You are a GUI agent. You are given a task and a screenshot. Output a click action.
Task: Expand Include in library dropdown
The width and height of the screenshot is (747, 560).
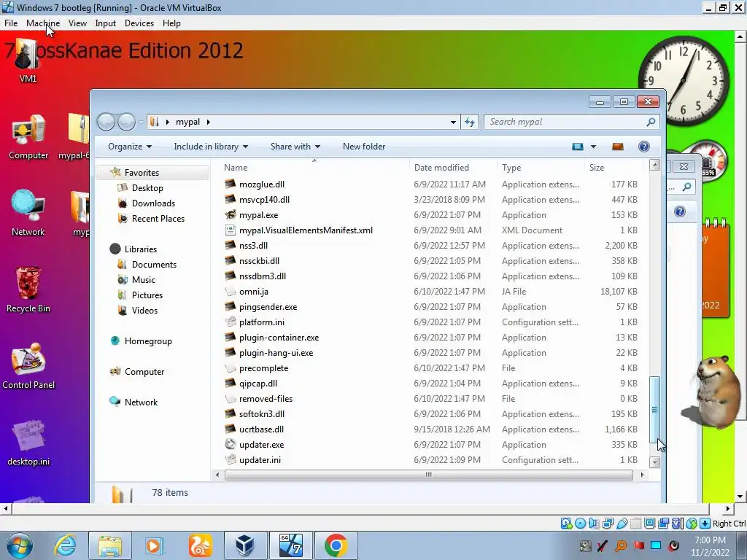tap(211, 146)
